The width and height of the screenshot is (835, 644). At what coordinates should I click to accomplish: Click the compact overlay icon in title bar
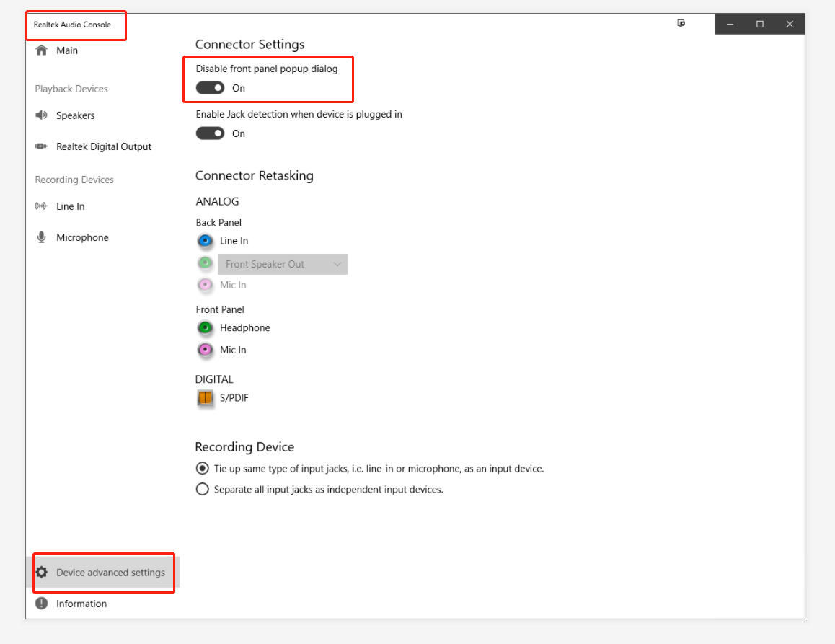tap(681, 23)
